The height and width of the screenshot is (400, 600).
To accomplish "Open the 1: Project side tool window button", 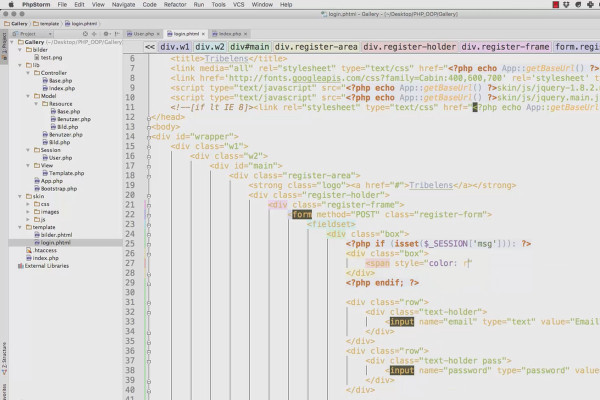I will pos(4,47).
